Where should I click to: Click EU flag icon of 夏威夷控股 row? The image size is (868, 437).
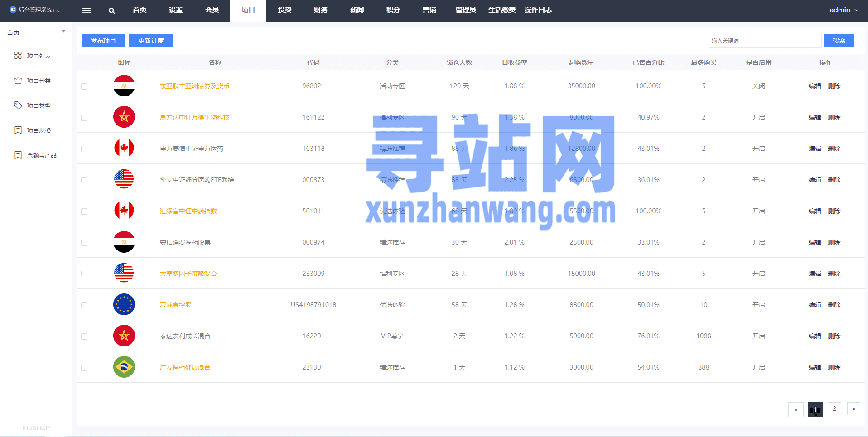[x=124, y=304]
